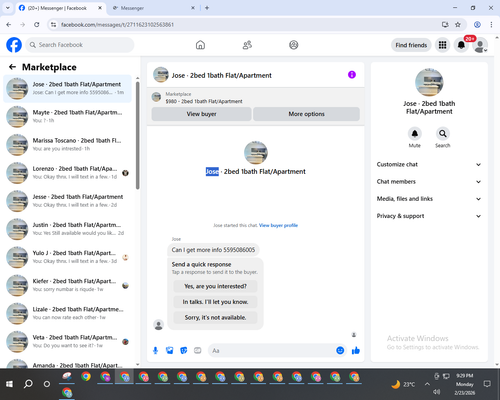Open Windows notification center icon
Image resolution: width=500 pixels, height=400 pixels.
(487, 384)
